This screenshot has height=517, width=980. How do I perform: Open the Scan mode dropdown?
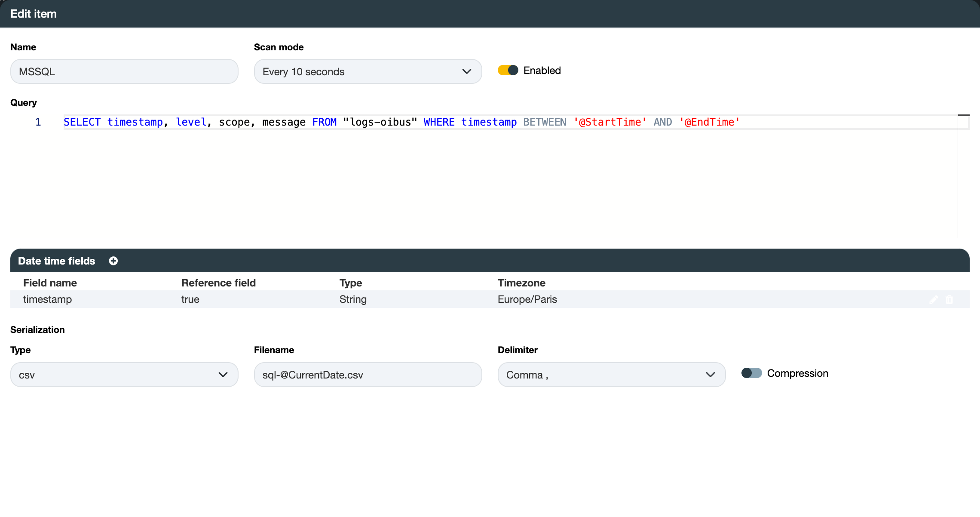click(368, 71)
